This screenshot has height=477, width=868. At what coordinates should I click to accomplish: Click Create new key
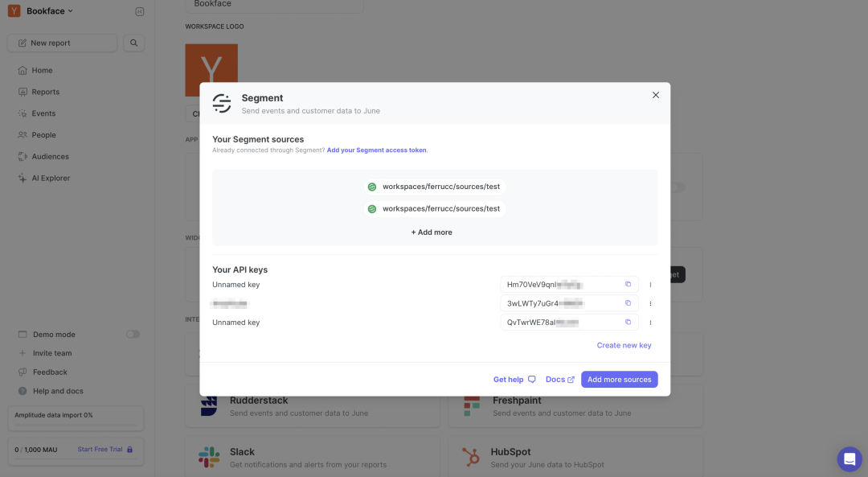[624, 345]
